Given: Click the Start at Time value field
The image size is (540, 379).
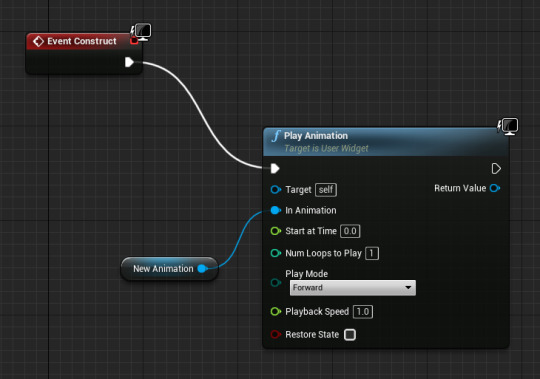Looking at the screenshot, I should click(x=350, y=231).
